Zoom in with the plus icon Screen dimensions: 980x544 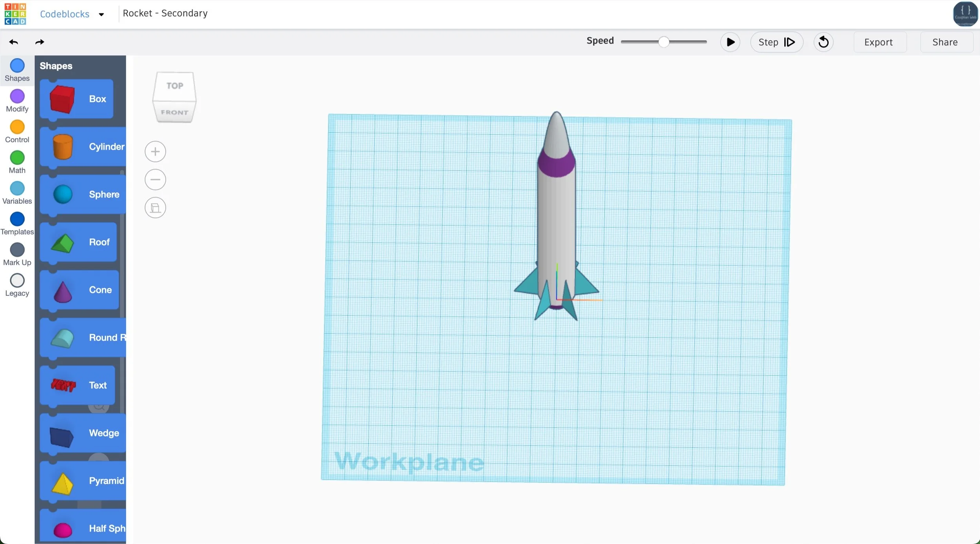[x=155, y=152]
